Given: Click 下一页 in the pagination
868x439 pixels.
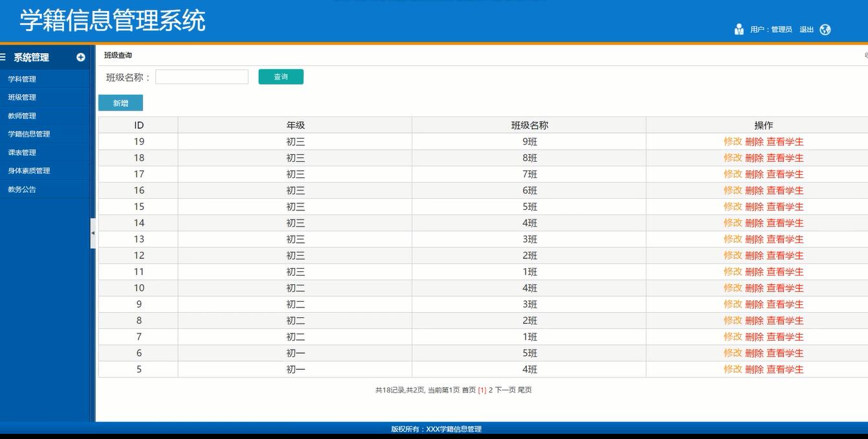Looking at the screenshot, I should [x=506, y=390].
